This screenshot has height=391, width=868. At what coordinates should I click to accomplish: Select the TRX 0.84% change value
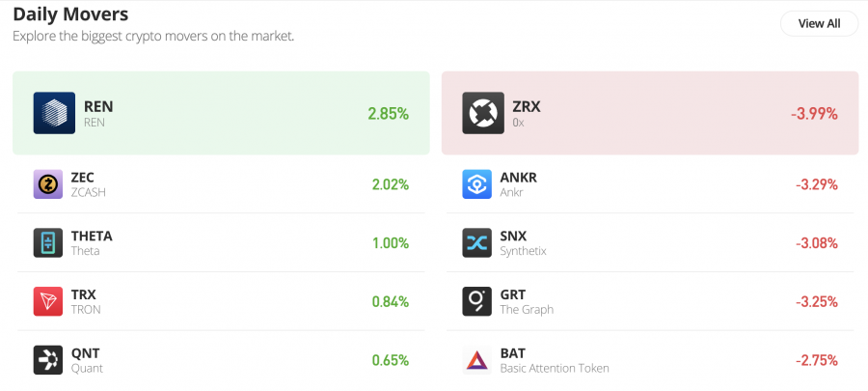[391, 302]
